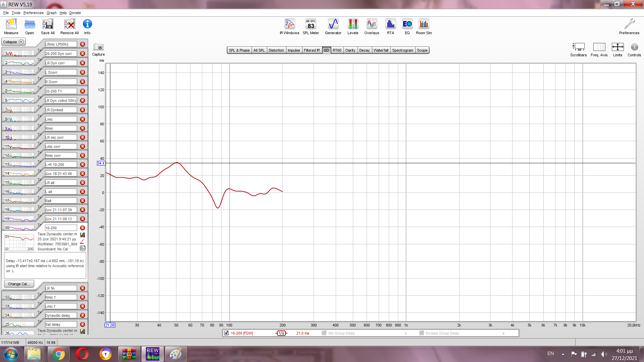Remove the LR Dynbed measurement
This screenshot has width=644, height=362.
(83, 110)
